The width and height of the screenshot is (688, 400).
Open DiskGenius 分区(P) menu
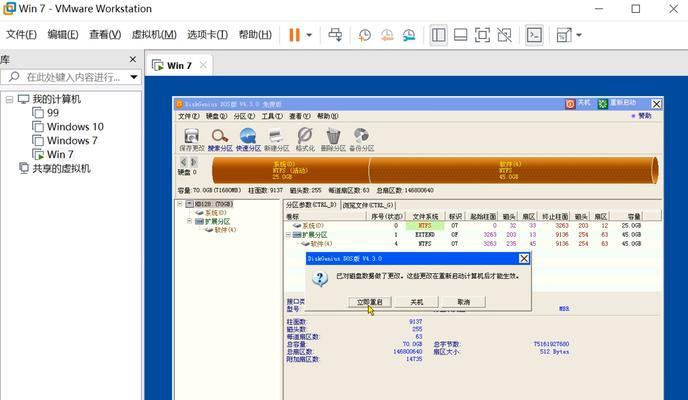pos(244,116)
